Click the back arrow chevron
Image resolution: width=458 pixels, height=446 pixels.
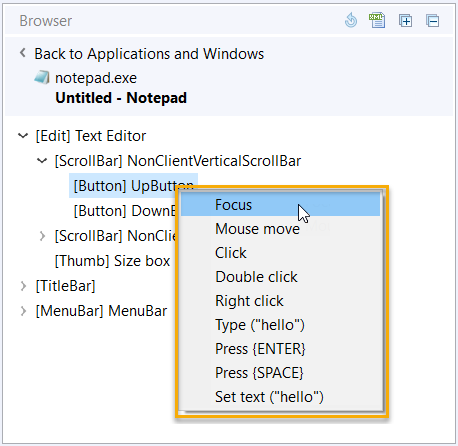coord(23,53)
